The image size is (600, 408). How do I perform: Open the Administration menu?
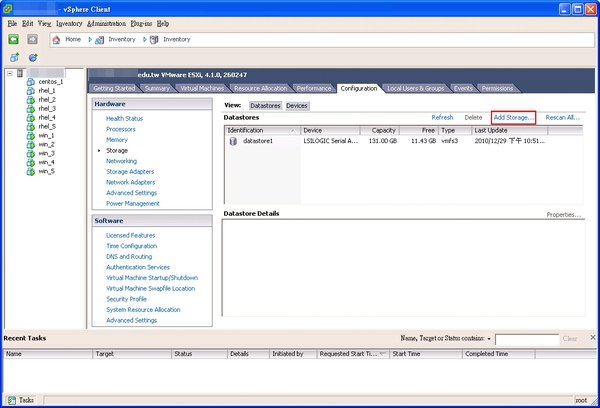coord(106,24)
